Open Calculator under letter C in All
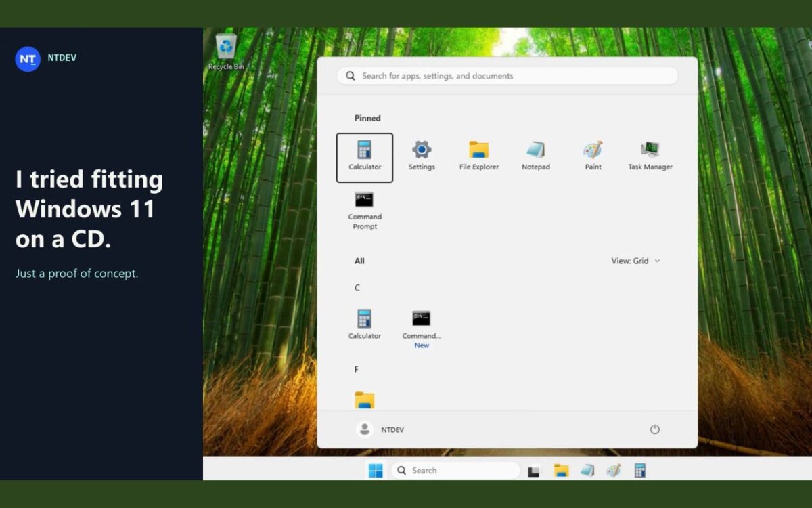 pos(365,324)
